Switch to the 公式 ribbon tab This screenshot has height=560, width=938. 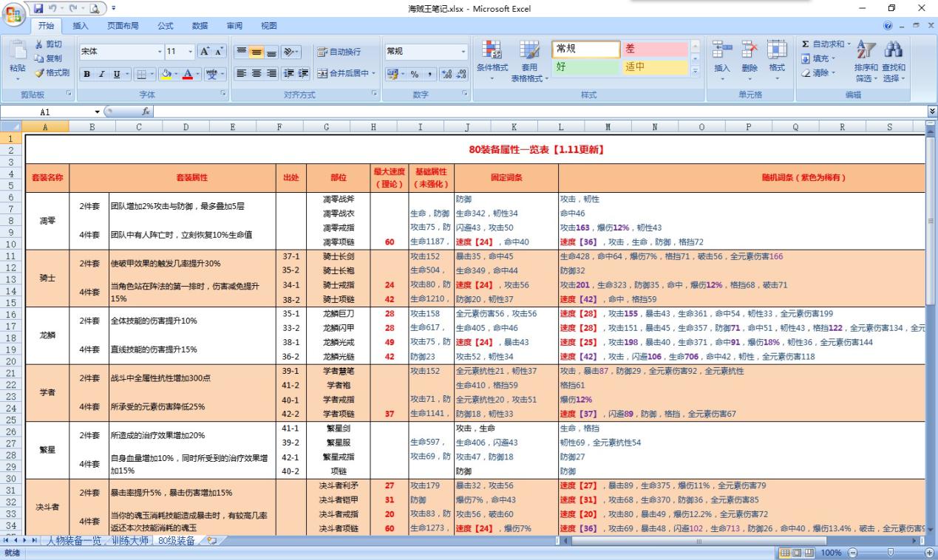[166, 26]
